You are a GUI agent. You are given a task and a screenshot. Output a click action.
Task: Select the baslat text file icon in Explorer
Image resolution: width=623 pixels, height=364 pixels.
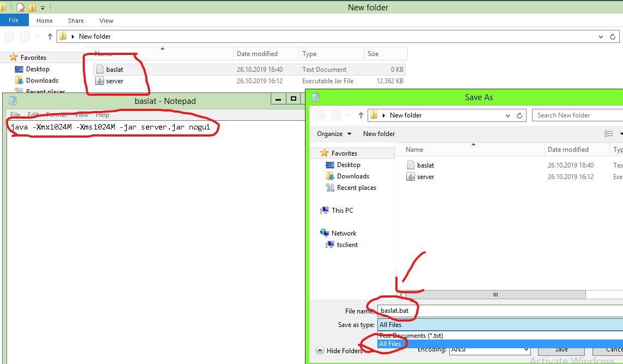coord(99,70)
